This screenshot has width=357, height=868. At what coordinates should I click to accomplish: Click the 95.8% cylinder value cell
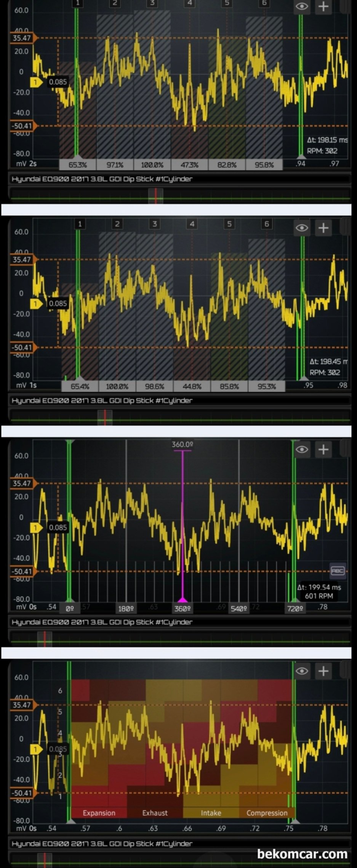[x=264, y=165]
